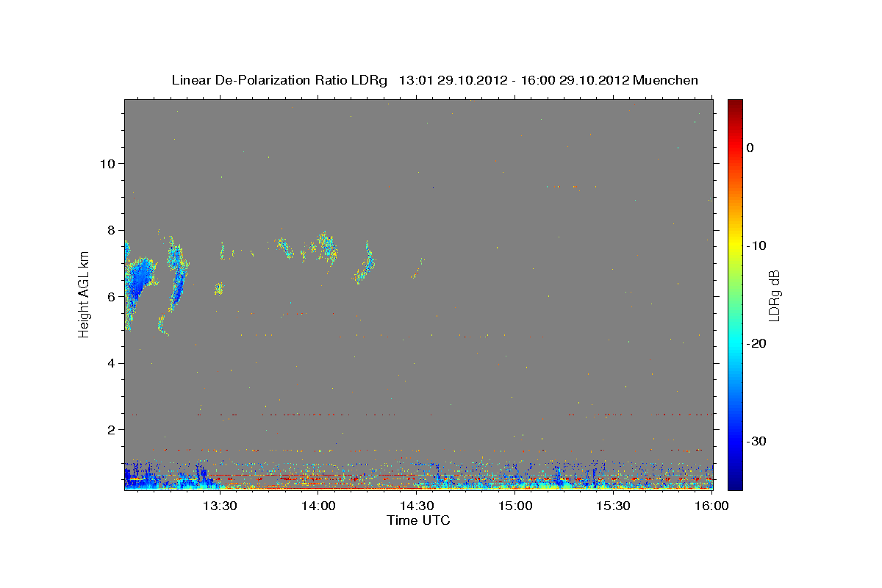Click the dark blue bottom of the colorbar
The height and width of the screenshot is (588, 882).
tap(735, 481)
